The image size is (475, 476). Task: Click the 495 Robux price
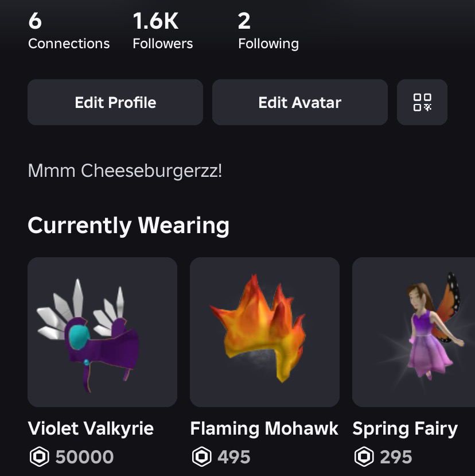(234, 457)
